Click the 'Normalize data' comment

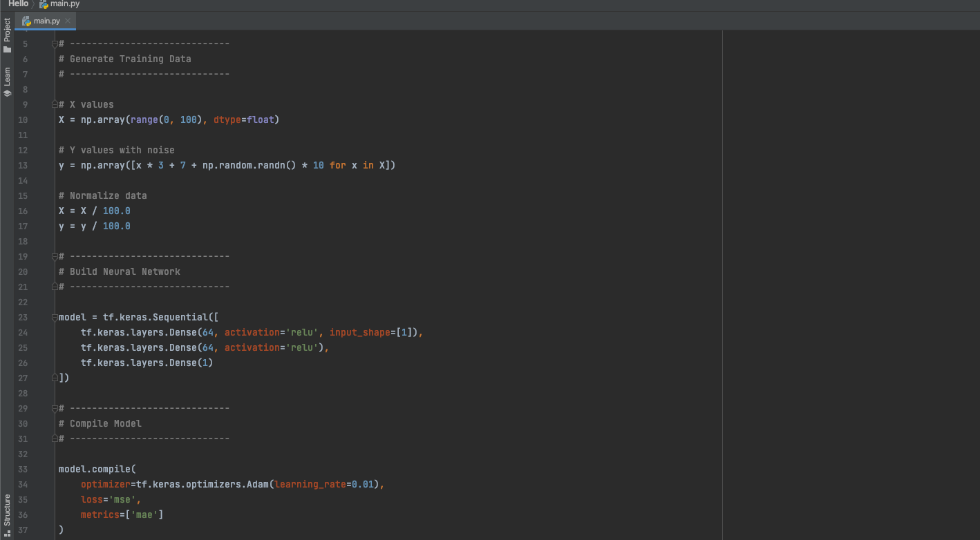click(103, 195)
